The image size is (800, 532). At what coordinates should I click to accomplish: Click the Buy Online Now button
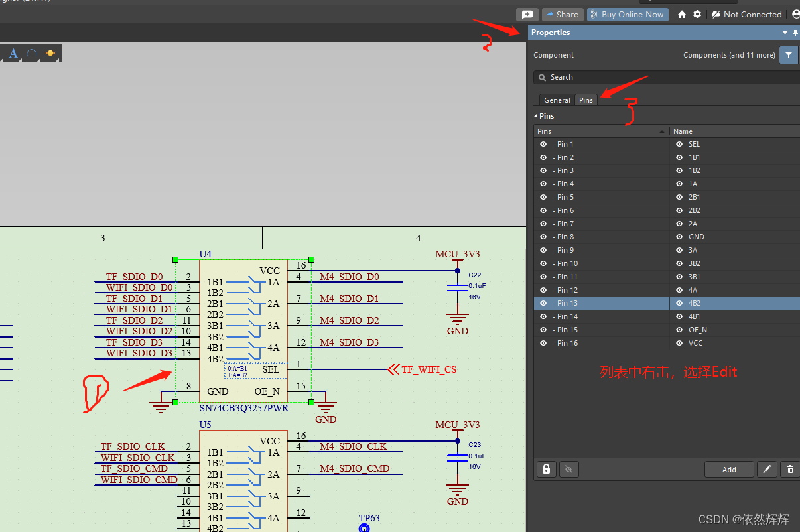click(x=627, y=15)
